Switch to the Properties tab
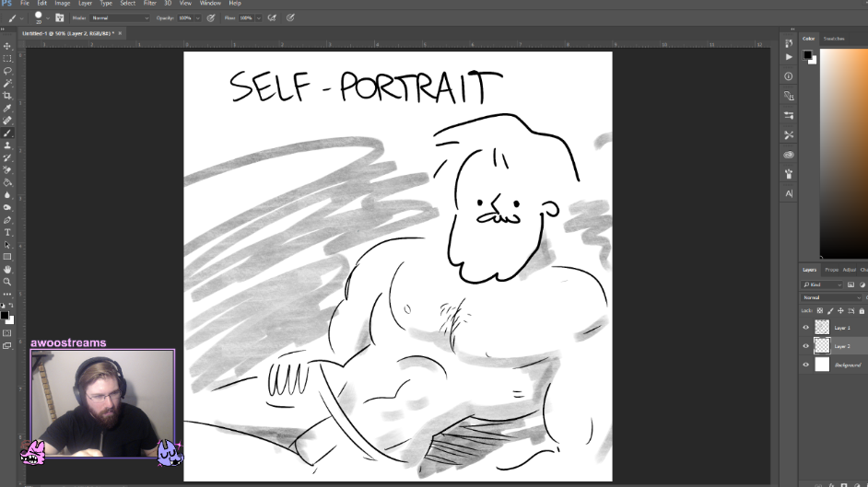The height and width of the screenshot is (487, 868). tap(831, 270)
